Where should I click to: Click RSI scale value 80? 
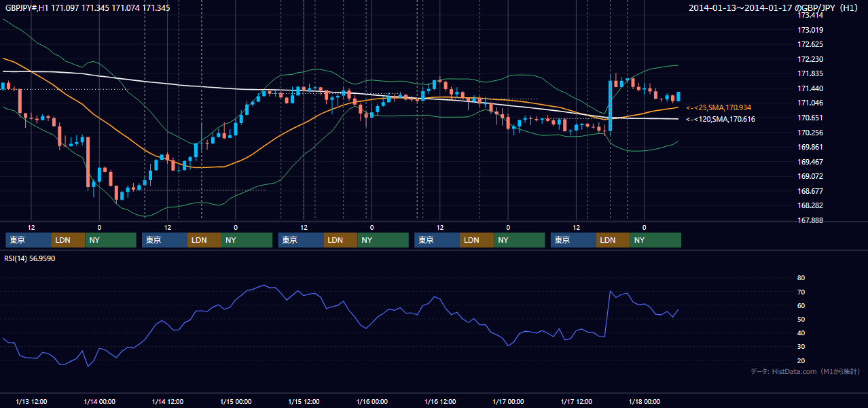801,278
